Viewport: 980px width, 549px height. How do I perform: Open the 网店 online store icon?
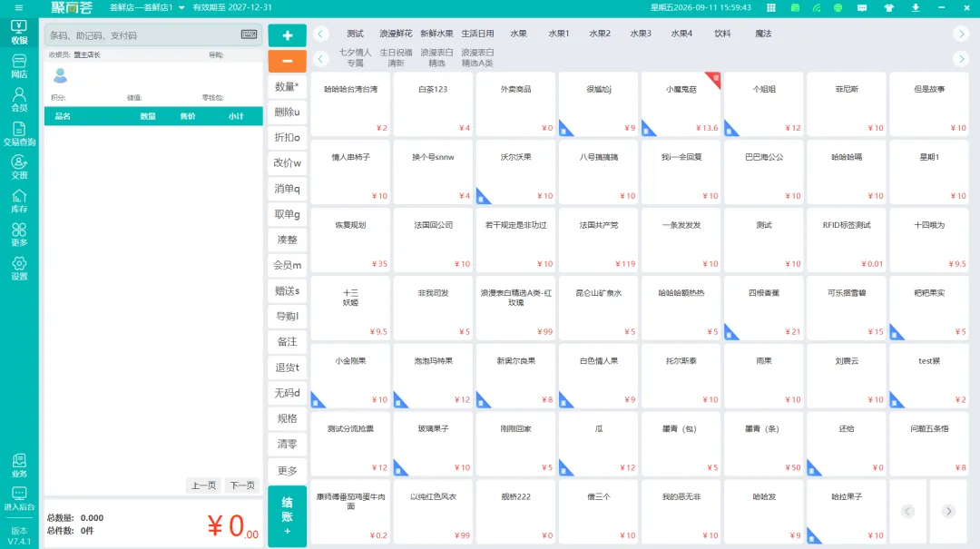[19, 65]
